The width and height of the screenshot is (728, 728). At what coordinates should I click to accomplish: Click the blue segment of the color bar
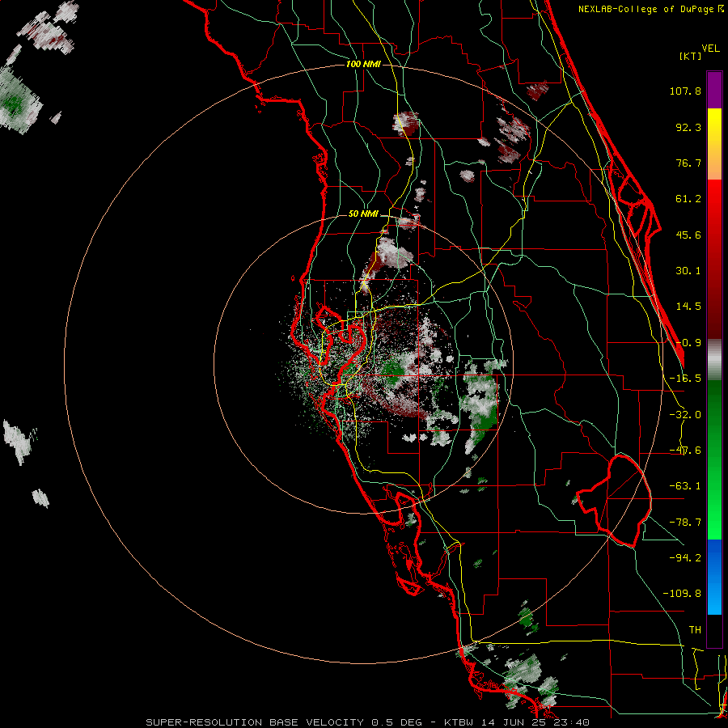(714, 577)
